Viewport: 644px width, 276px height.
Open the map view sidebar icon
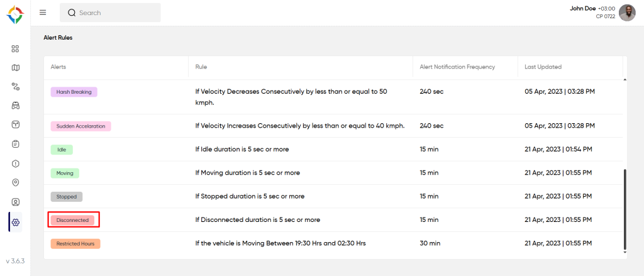click(16, 68)
